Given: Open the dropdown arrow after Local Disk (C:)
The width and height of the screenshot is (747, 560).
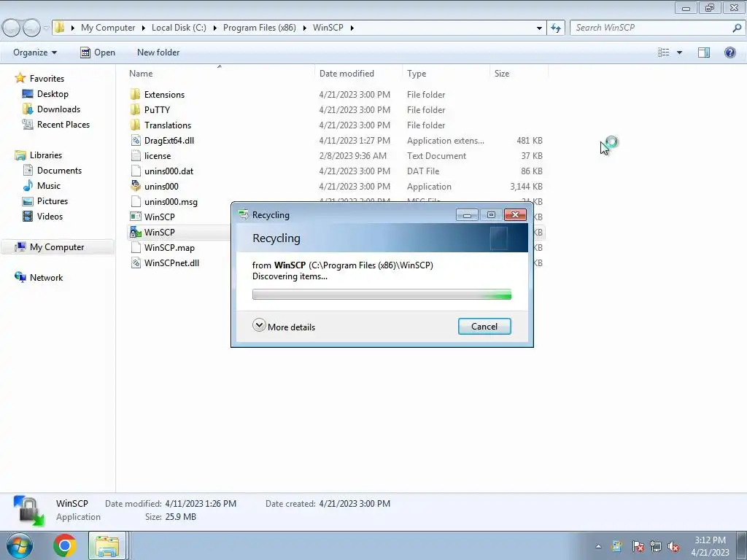Looking at the screenshot, I should pyautogui.click(x=215, y=28).
